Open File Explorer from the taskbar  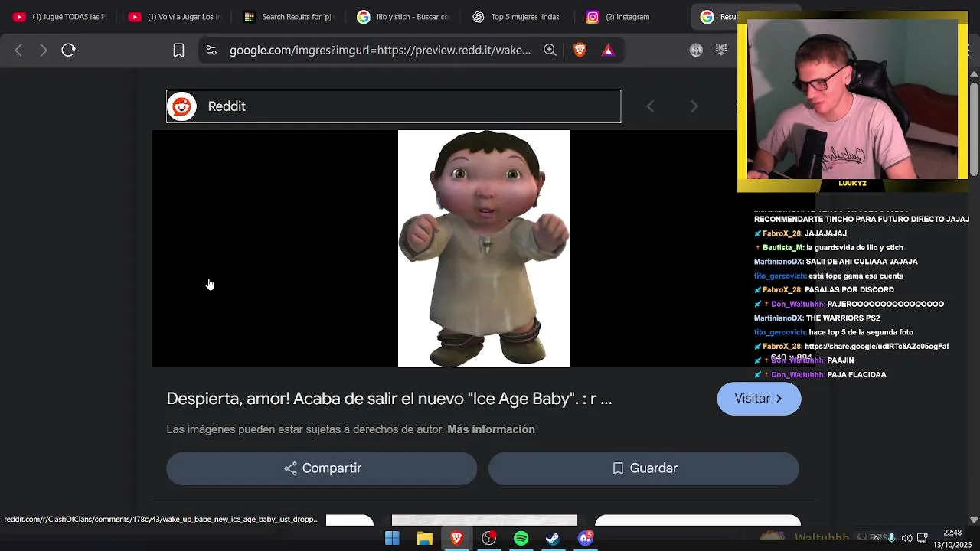[424, 539]
